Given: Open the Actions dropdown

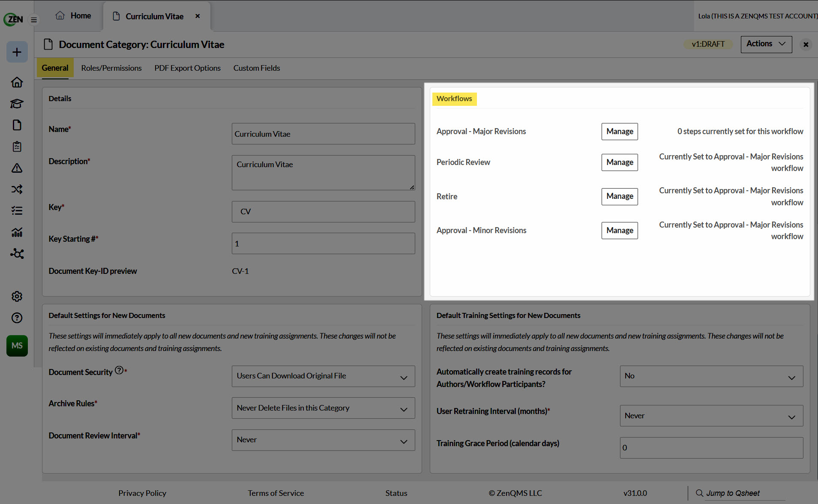Looking at the screenshot, I should pyautogui.click(x=766, y=44).
